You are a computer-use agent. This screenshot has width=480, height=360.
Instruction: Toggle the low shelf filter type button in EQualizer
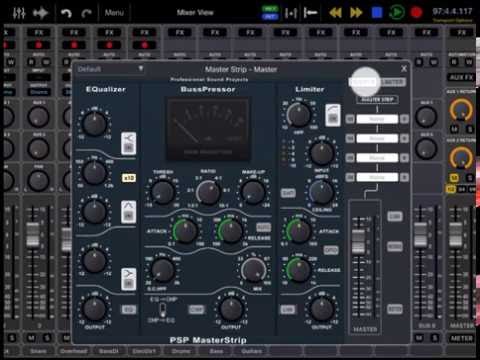point(129,143)
